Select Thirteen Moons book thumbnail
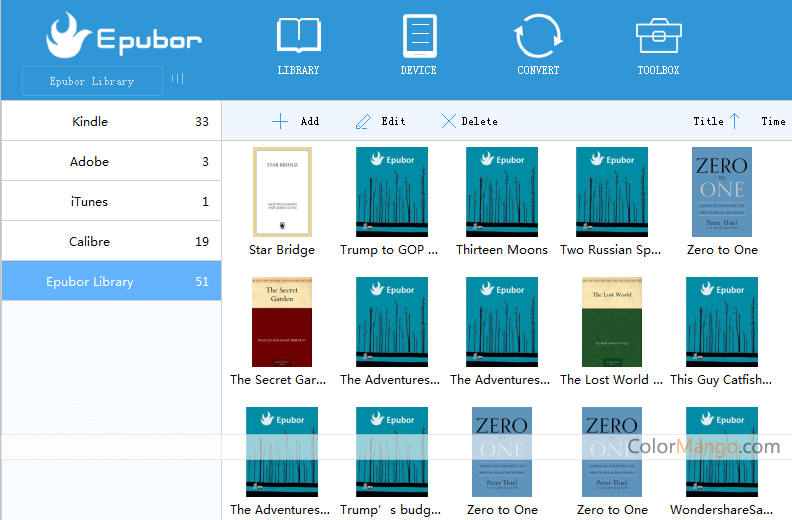This screenshot has width=792, height=520. point(502,192)
